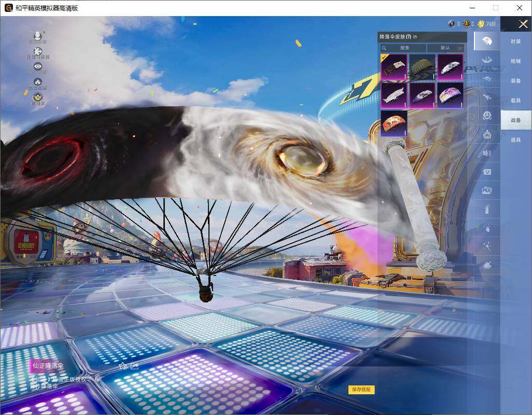Image resolution: width=532 pixels, height=415 pixels.
Task: Minimize the emulator window
Action: pyautogui.click(x=472, y=8)
